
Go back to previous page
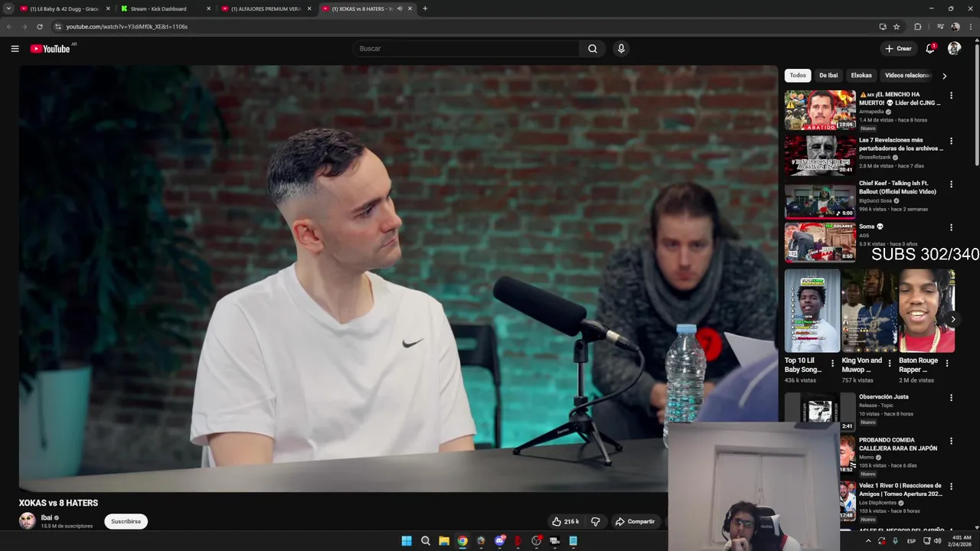(9, 27)
